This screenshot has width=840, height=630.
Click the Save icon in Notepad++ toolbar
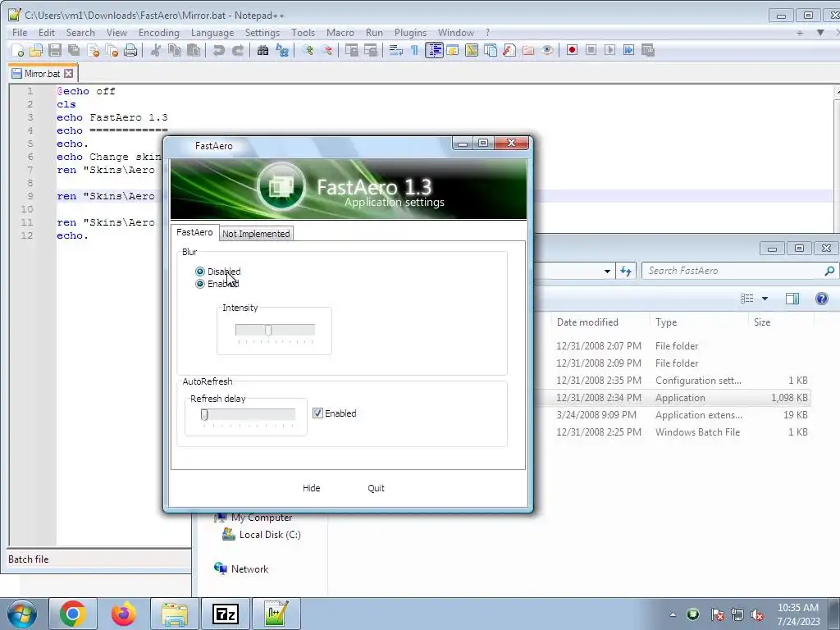click(x=55, y=50)
